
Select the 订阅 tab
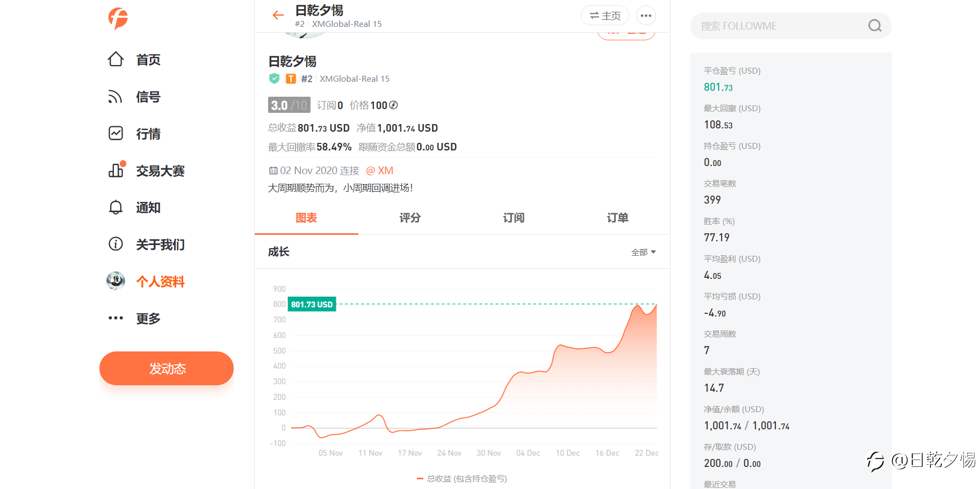tap(514, 218)
